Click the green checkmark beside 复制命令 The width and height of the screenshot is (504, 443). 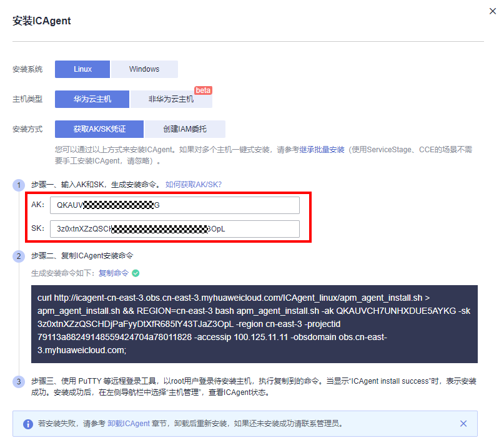coord(136,273)
